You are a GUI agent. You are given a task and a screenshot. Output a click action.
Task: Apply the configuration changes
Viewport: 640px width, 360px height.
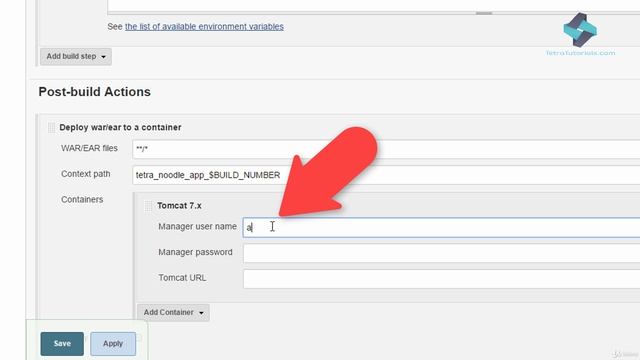tap(113, 344)
